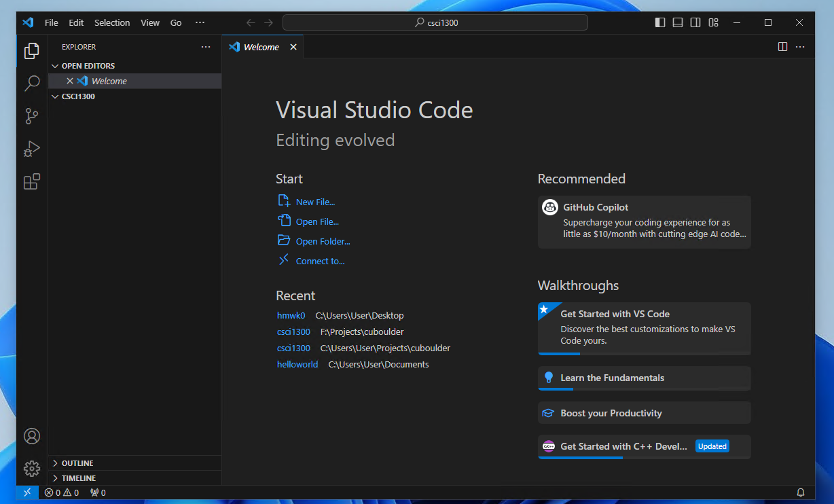Open the Manage gear icon

(32, 469)
